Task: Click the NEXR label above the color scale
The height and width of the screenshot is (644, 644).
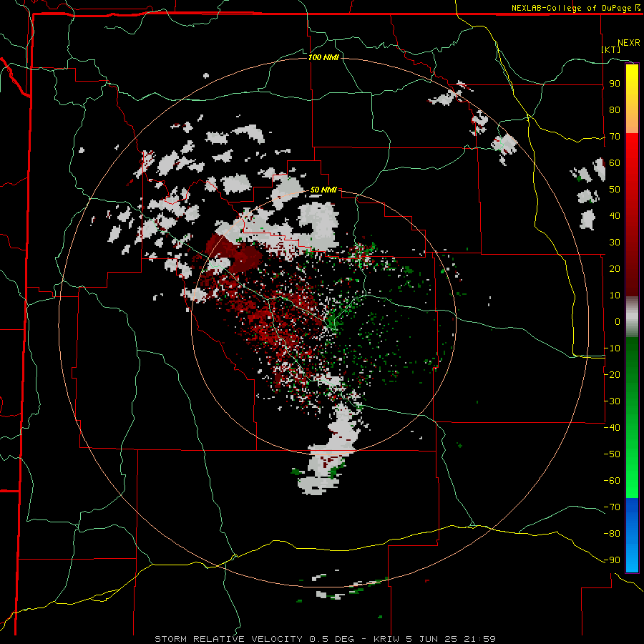Action: click(x=629, y=43)
